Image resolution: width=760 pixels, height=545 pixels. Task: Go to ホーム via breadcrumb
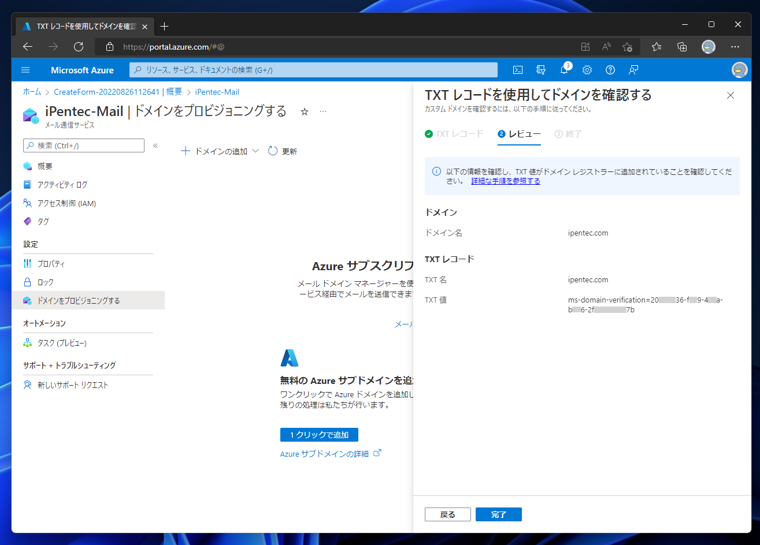[x=32, y=92]
